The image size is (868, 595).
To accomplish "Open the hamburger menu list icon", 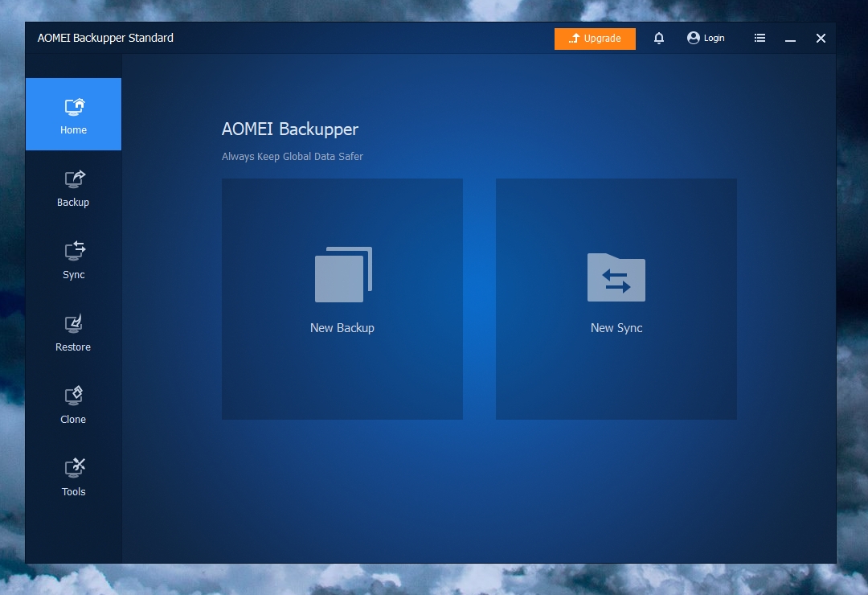I will tap(760, 39).
